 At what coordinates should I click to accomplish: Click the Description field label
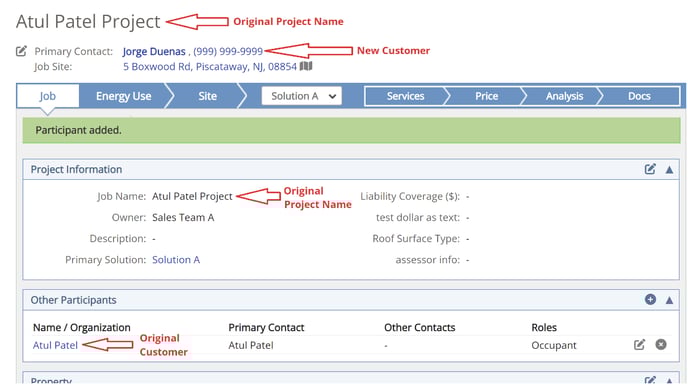coord(118,239)
